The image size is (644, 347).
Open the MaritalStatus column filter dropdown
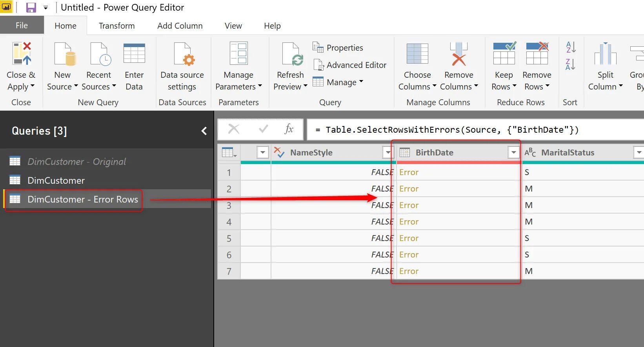(639, 152)
